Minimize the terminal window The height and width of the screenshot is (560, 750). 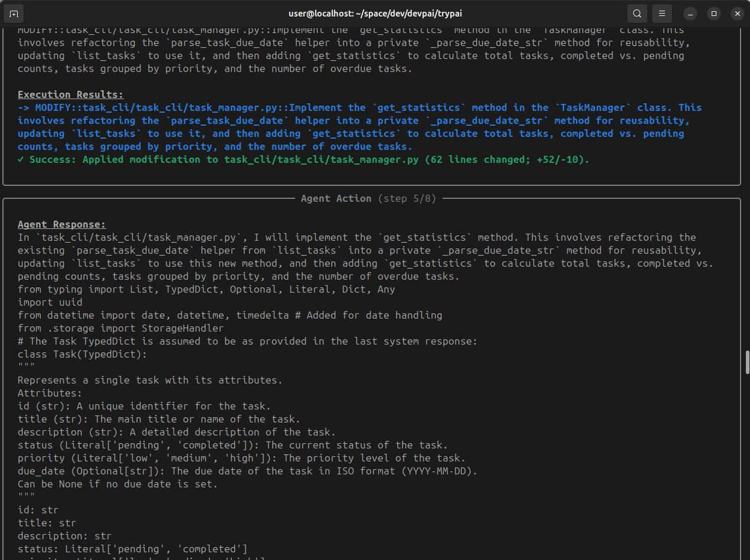[x=690, y=13]
